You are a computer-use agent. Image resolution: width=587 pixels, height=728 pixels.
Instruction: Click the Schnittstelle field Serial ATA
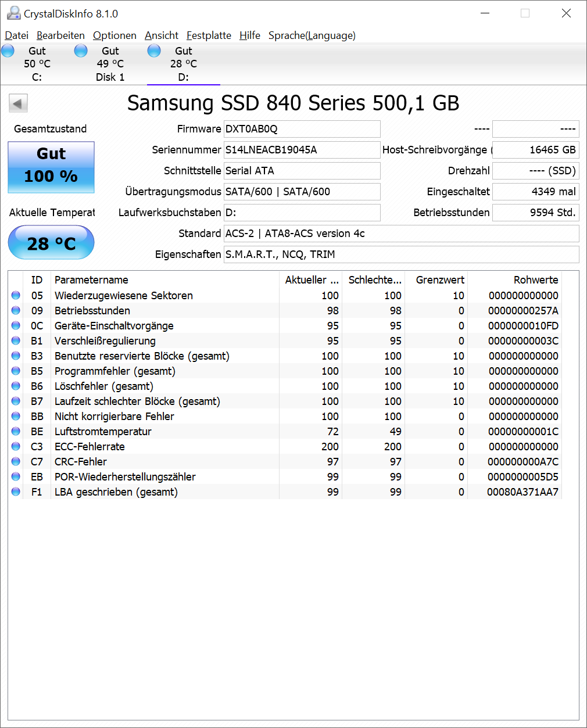coord(302,171)
